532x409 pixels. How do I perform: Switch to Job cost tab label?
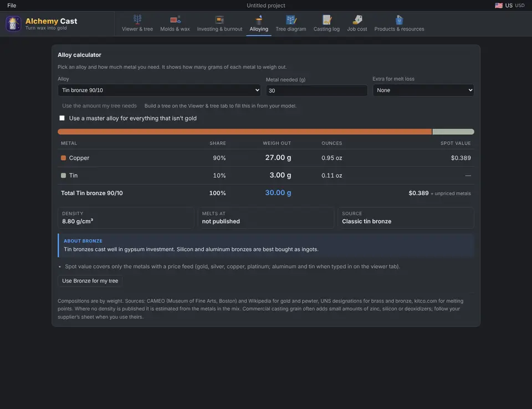click(357, 29)
